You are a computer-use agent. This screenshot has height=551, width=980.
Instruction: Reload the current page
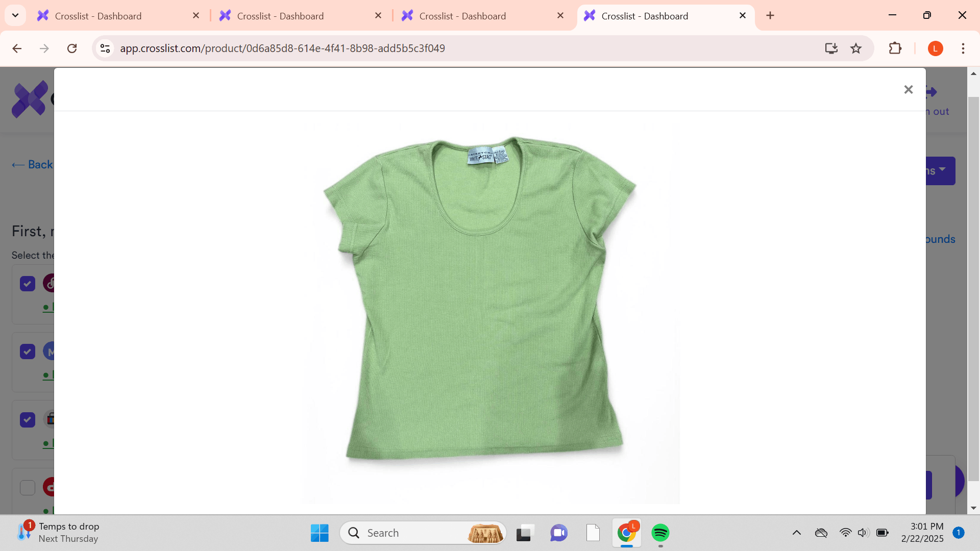pyautogui.click(x=72, y=48)
